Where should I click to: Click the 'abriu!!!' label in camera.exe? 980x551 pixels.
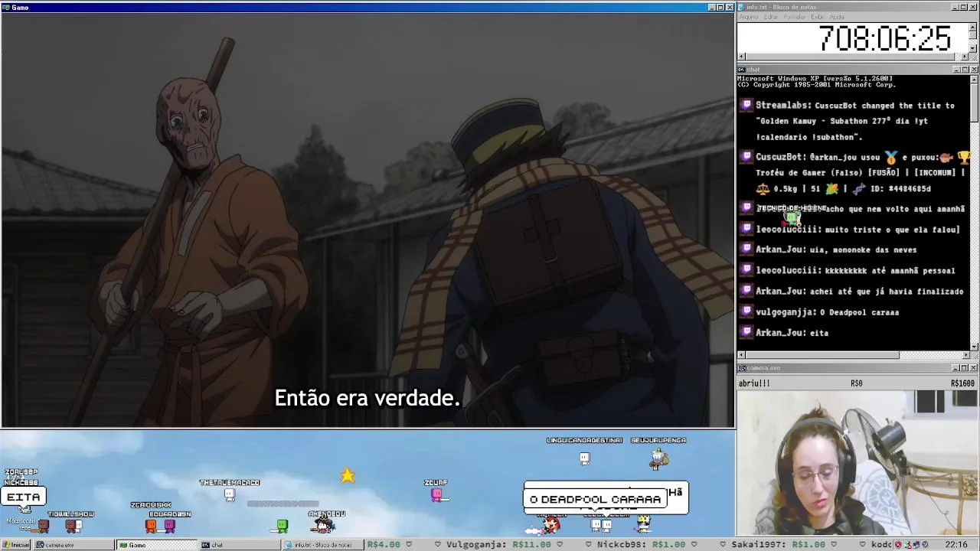[x=754, y=383]
